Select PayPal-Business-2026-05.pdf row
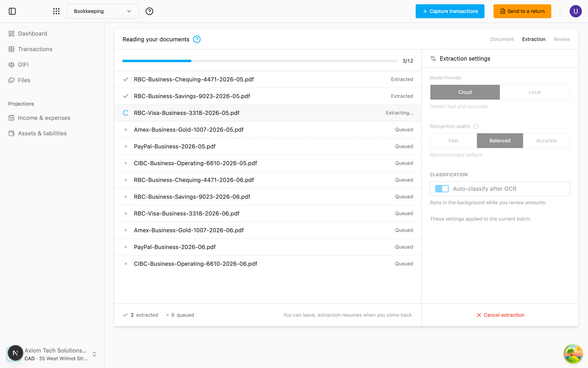Viewport: 588px width, 368px height. click(268, 147)
